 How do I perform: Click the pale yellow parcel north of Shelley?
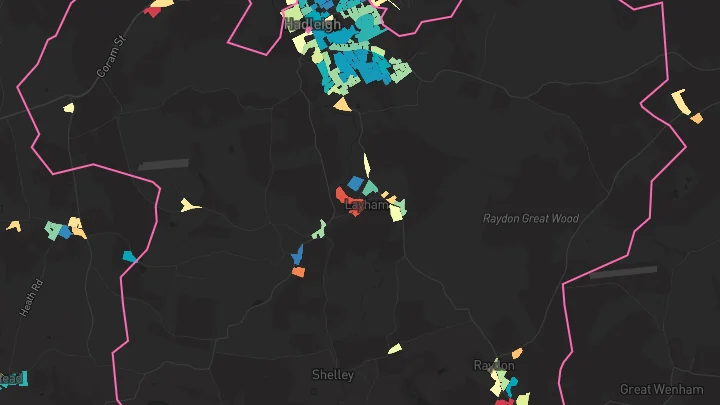[x=395, y=349]
